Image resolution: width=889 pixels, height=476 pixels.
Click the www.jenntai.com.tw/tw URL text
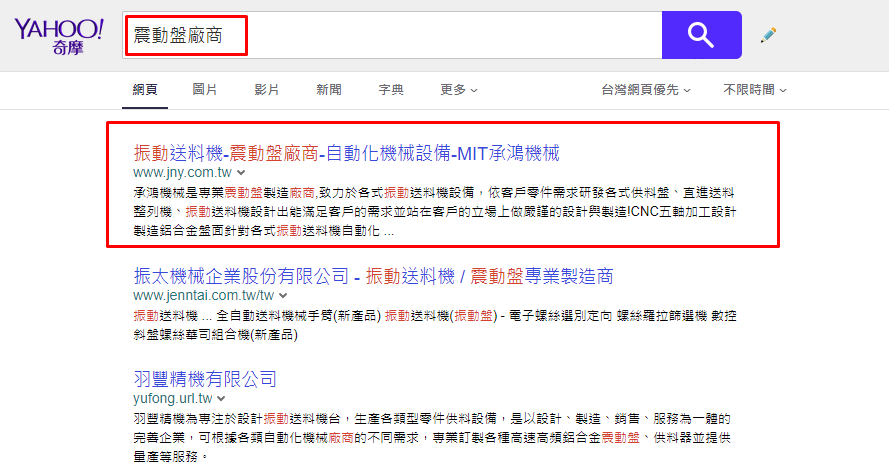[x=204, y=295]
